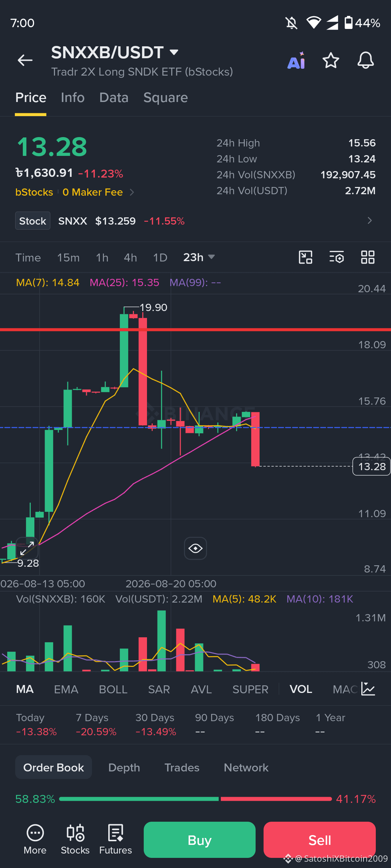Open the Futures section icon

(116, 839)
